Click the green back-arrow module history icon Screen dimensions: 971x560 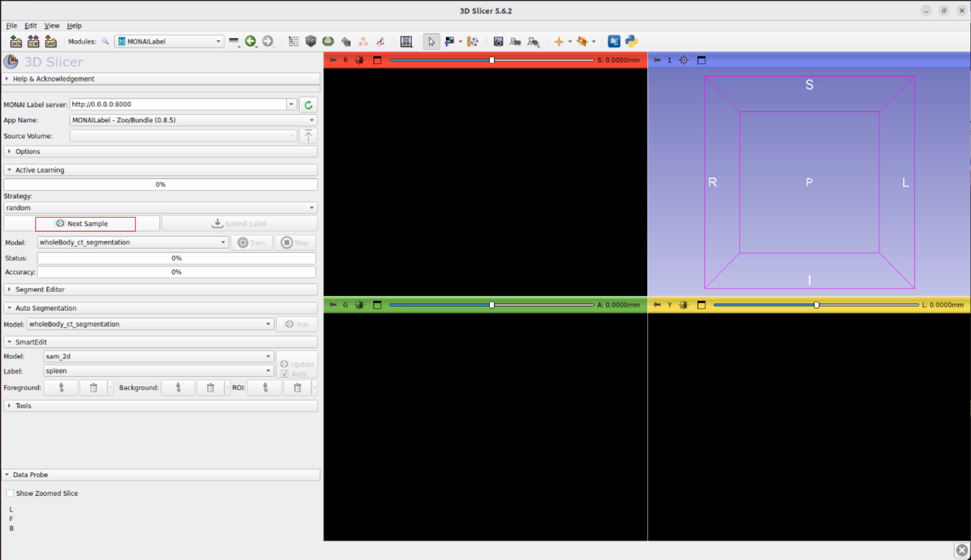[250, 41]
